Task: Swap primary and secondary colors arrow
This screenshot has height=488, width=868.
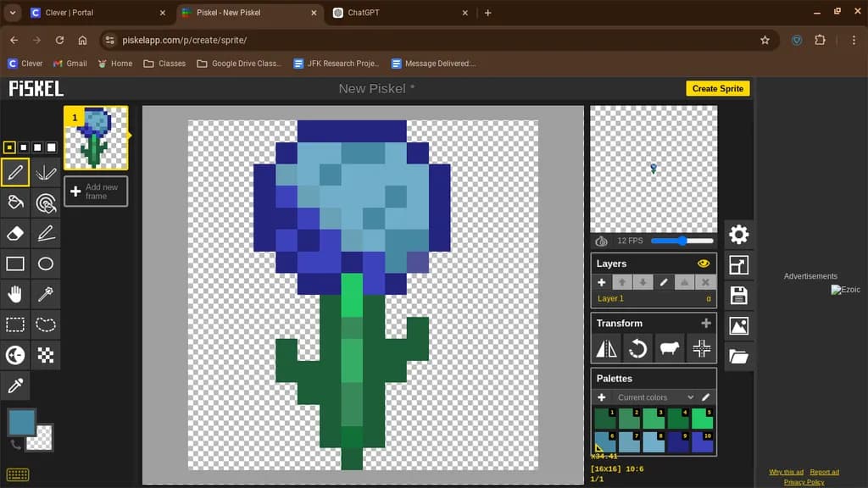Action: pos(15,444)
